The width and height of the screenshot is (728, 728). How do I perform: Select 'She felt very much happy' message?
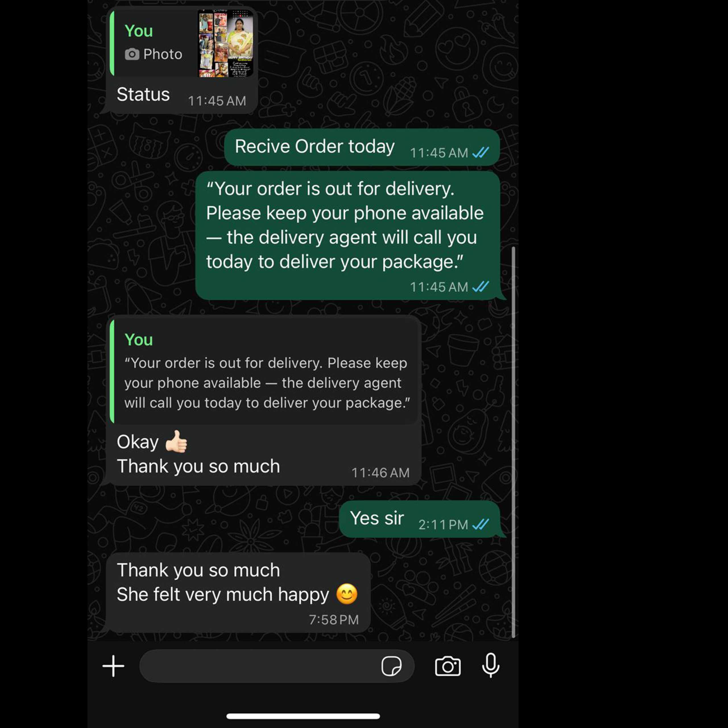[238, 592]
